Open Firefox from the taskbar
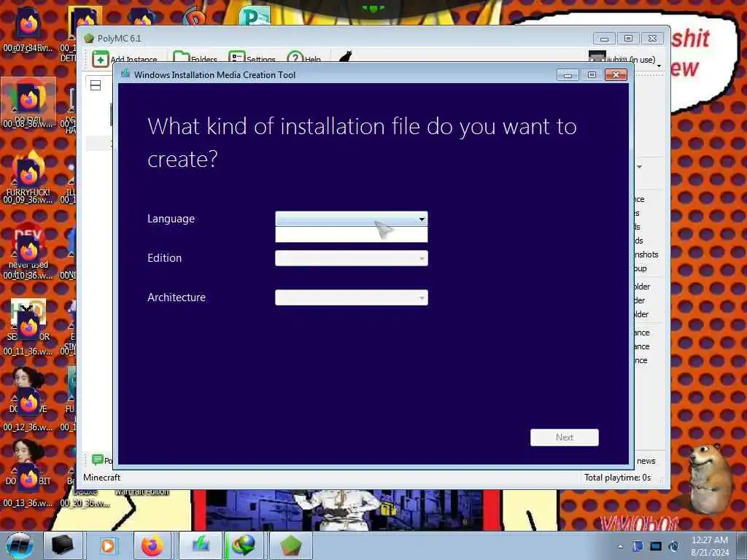 pyautogui.click(x=152, y=545)
